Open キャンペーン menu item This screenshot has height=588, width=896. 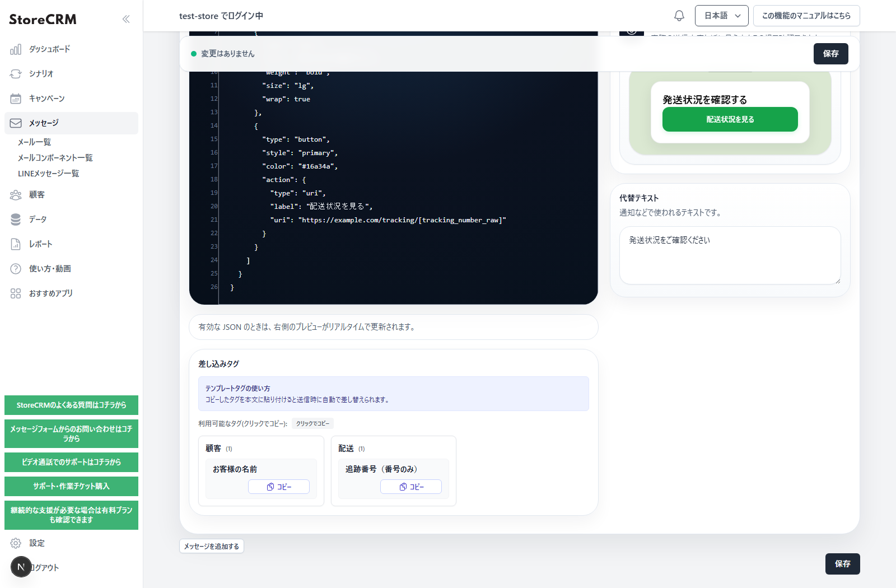[x=71, y=99]
